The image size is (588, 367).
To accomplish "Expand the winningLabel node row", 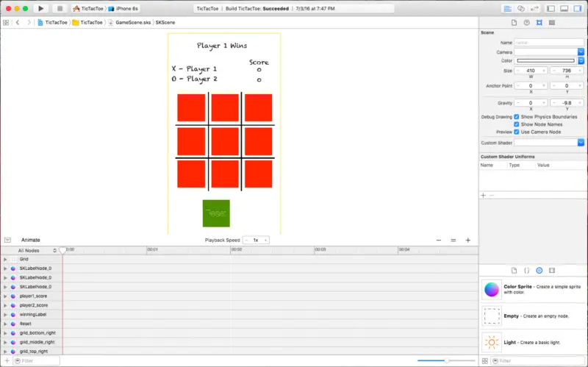I will pyautogui.click(x=5, y=315).
